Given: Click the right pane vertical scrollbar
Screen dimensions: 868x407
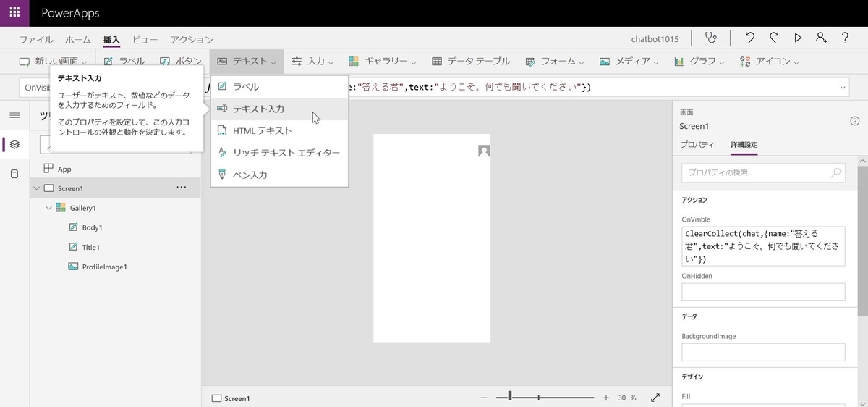Looking at the screenshot, I should click(x=863, y=242).
